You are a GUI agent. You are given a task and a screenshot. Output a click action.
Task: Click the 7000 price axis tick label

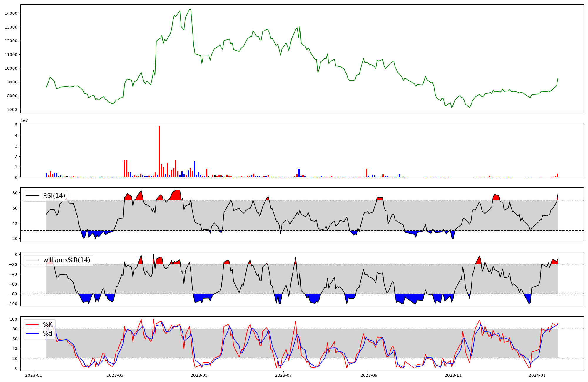click(12, 110)
